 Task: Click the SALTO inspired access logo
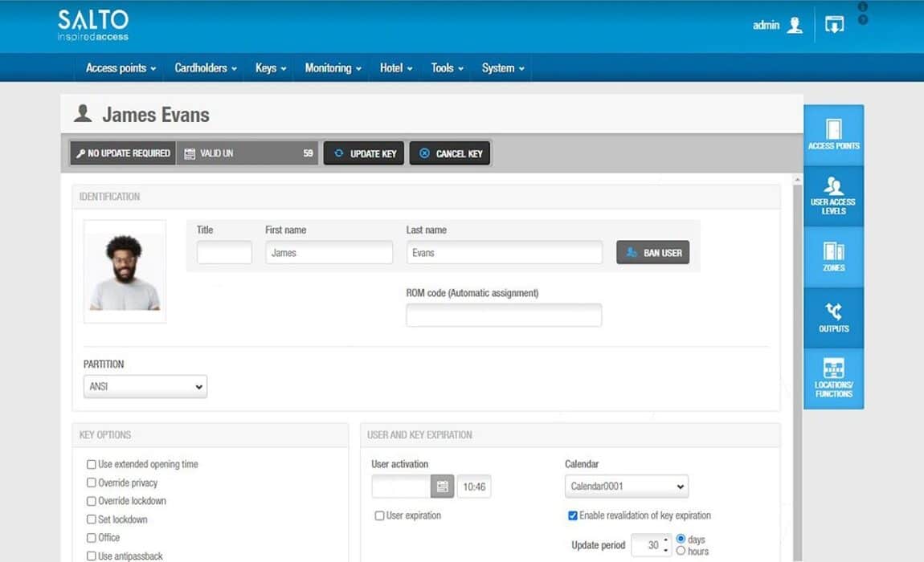(x=93, y=26)
